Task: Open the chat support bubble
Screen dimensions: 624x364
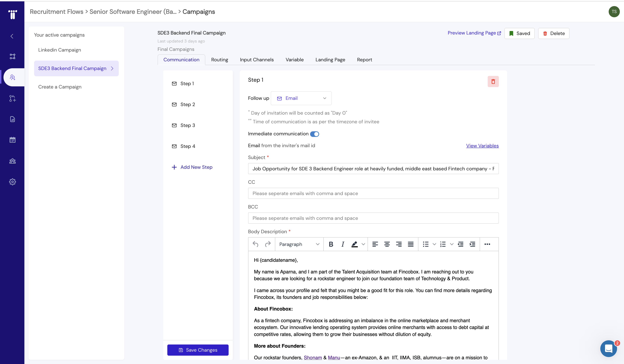Action: (608, 348)
